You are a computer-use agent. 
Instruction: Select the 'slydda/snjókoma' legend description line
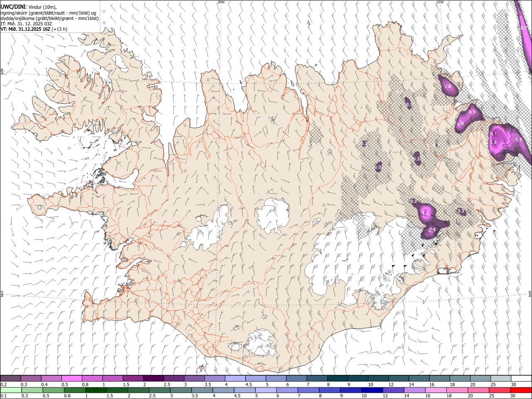tap(49, 18)
